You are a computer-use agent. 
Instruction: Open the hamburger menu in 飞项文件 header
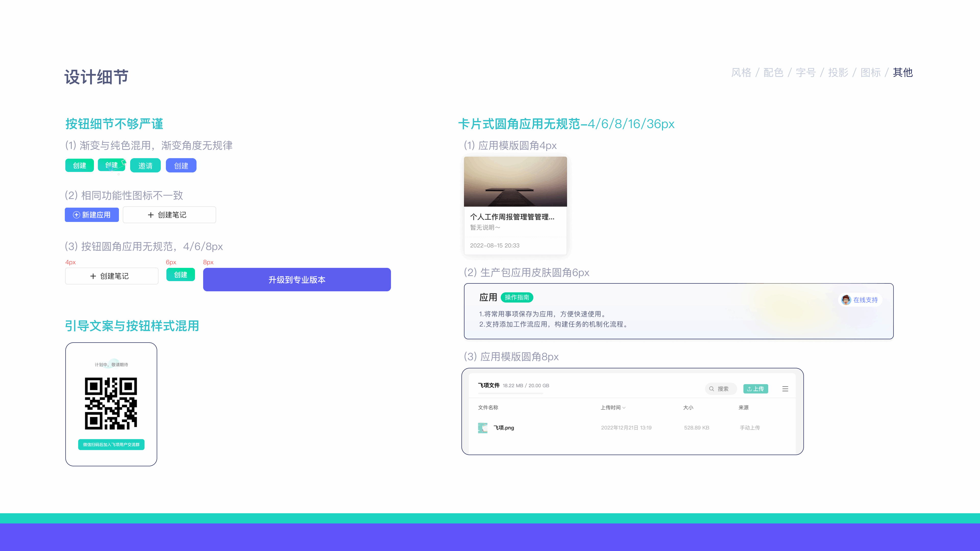click(x=785, y=389)
